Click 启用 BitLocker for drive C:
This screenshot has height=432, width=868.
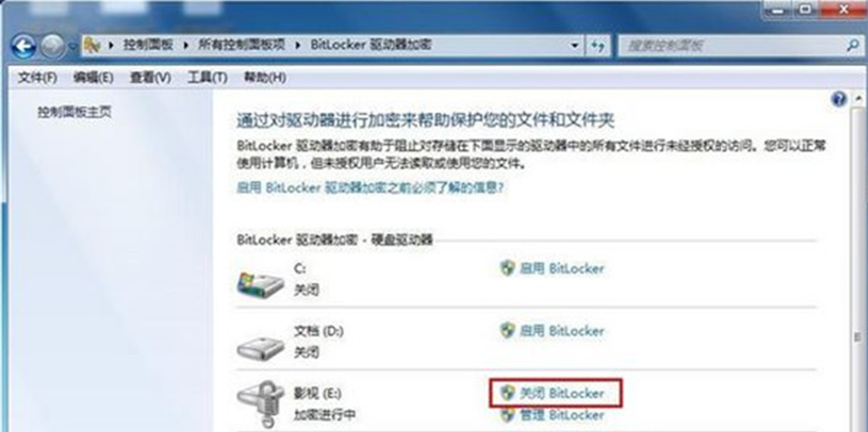pos(552,269)
